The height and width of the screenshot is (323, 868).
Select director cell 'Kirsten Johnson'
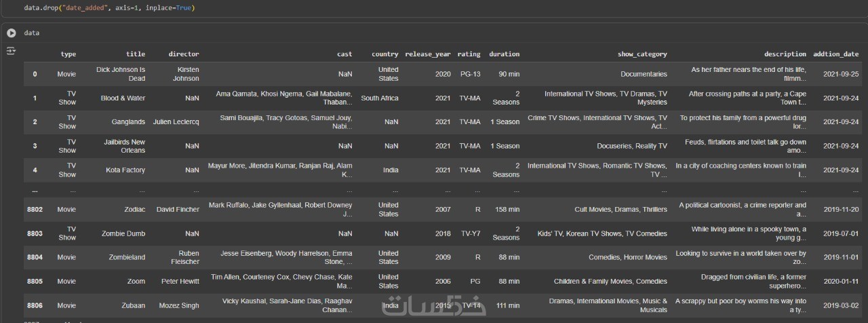coord(186,74)
